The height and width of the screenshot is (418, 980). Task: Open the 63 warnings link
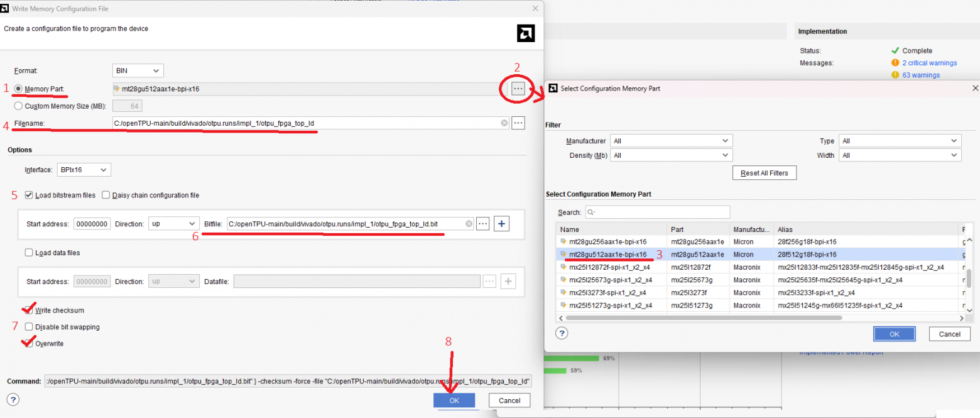point(921,75)
